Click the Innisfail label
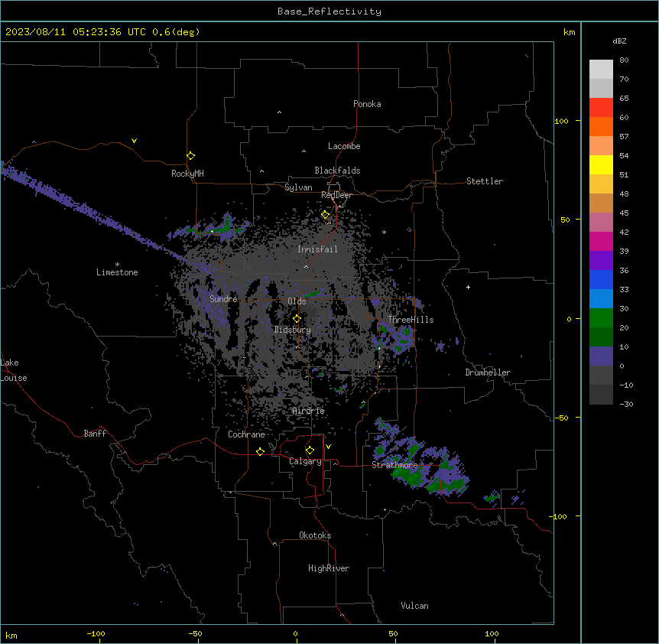The width and height of the screenshot is (659, 644). 317,249
